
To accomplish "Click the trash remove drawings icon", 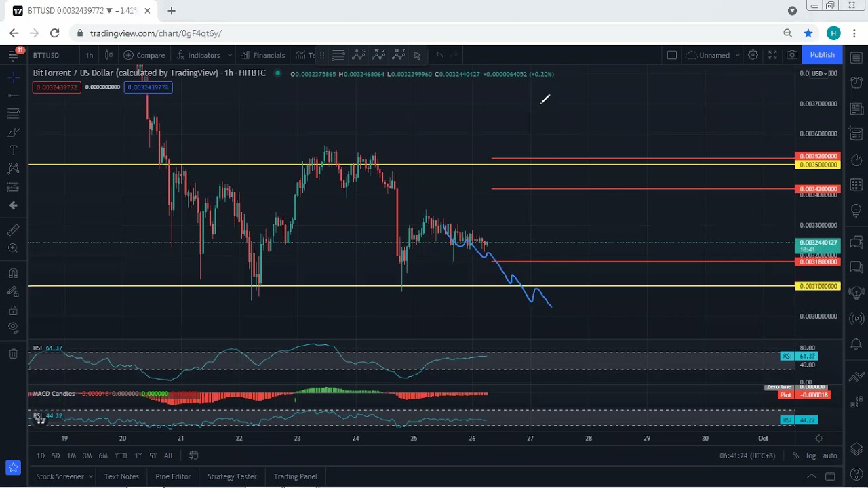I will [13, 353].
